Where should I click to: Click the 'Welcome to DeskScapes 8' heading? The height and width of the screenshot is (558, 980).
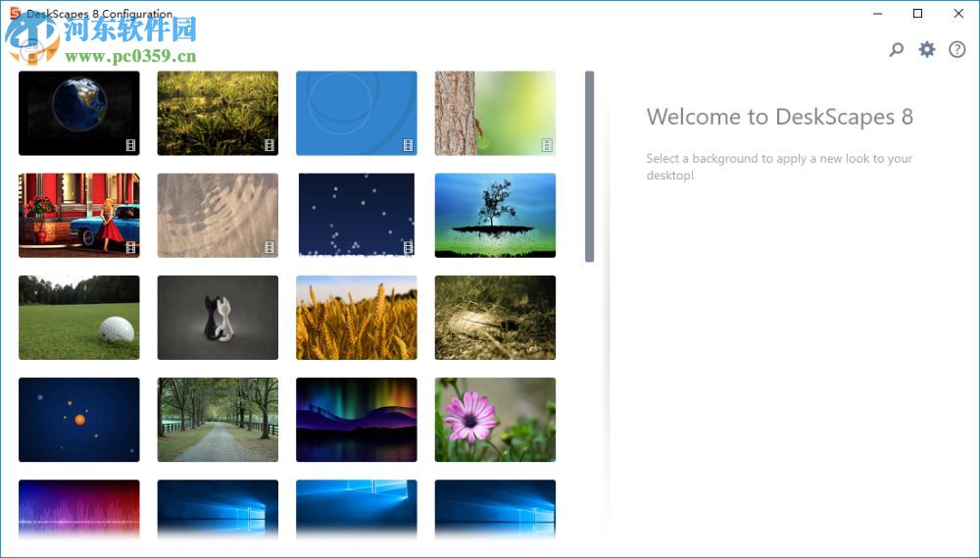tap(779, 117)
